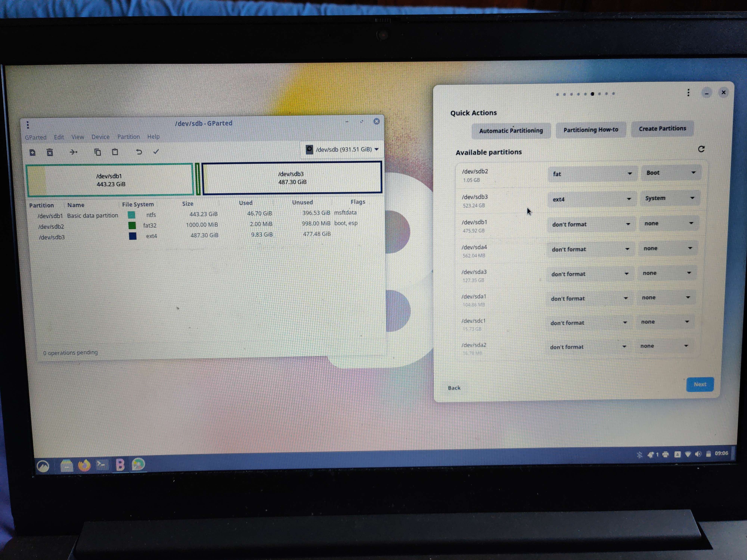This screenshot has height=560, width=747.
Task: Click the GParted new partition icon
Action: pos(32,153)
